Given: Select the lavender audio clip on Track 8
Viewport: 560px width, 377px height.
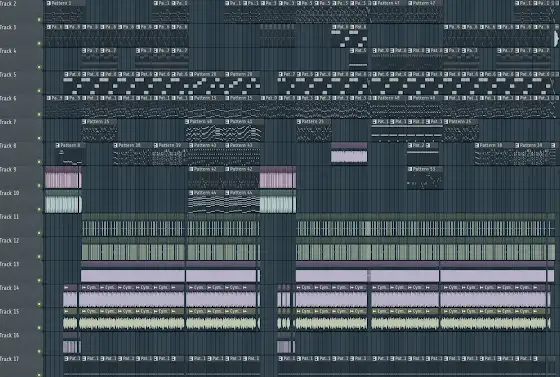Looking at the screenshot, I should 349,153.
